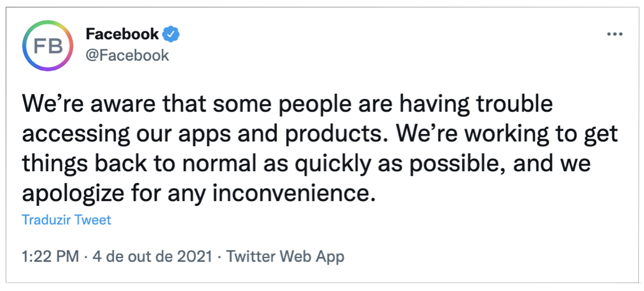Click the Facebook display name

click(122, 34)
